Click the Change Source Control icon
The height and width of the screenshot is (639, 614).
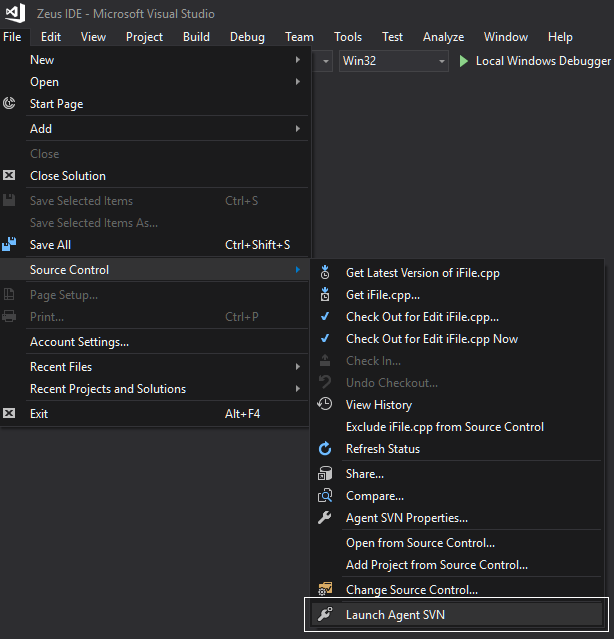(x=325, y=589)
